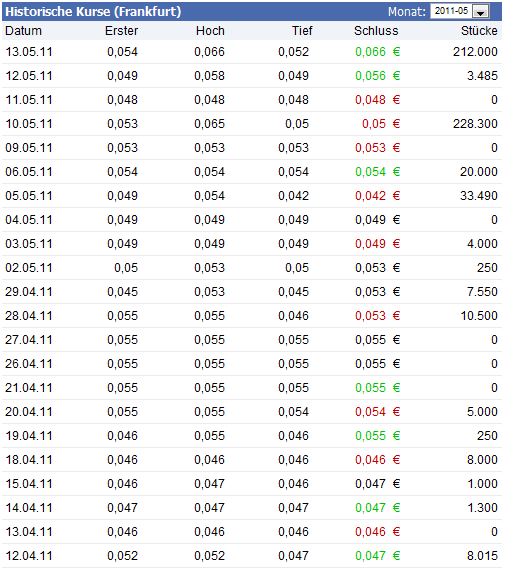The width and height of the screenshot is (506, 569).
Task: Click the 8.015 volume value
Action: tap(482, 556)
